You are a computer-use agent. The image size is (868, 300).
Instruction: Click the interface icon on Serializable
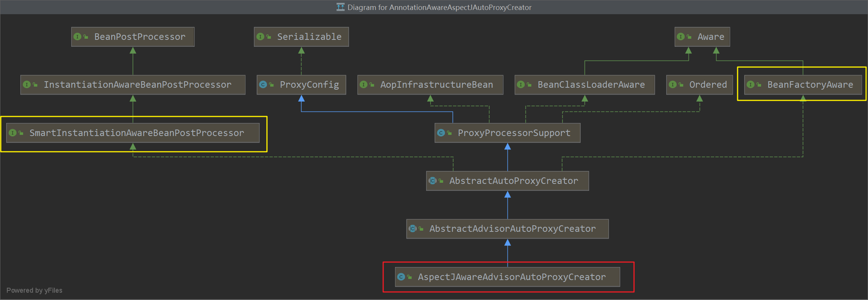point(260,37)
